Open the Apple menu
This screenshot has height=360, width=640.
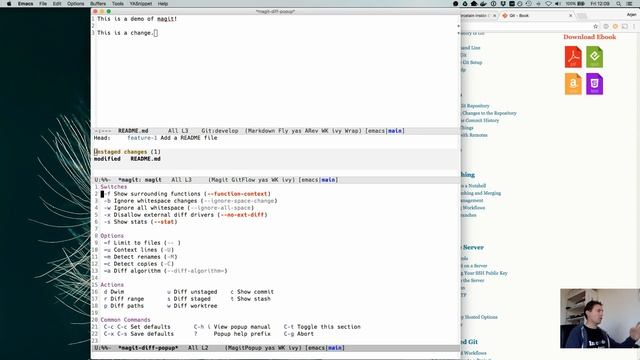tap(9, 4)
